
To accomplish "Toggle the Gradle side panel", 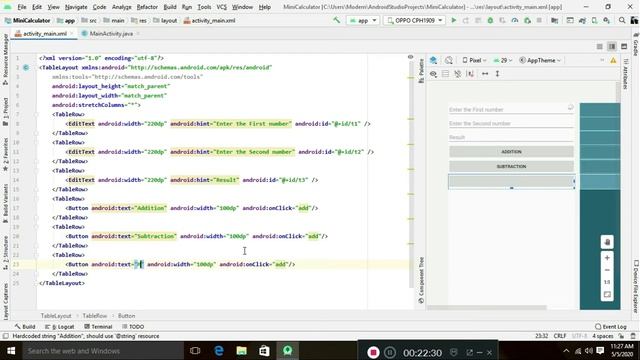I will pyautogui.click(x=636, y=45).
